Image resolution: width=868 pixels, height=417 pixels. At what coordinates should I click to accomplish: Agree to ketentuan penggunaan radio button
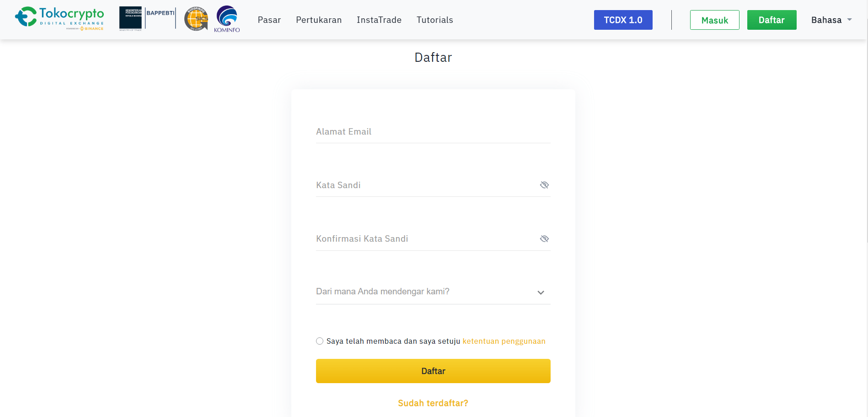click(x=320, y=341)
